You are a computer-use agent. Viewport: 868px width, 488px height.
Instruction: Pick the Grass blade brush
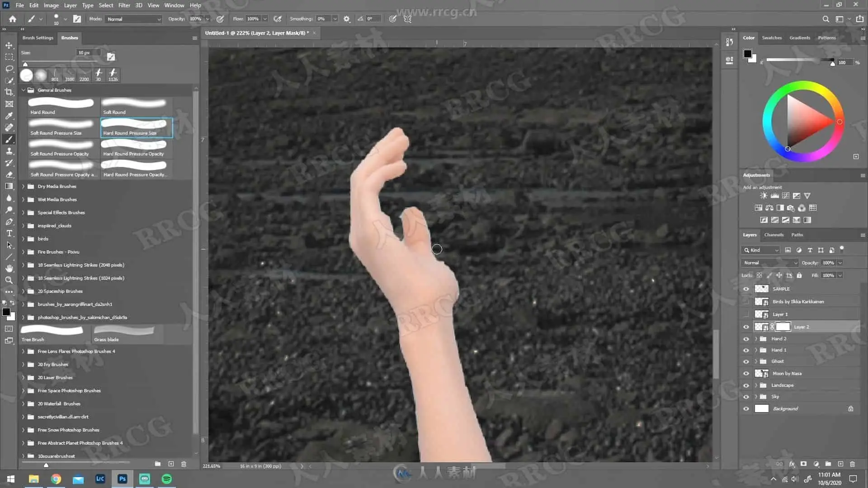point(127,334)
